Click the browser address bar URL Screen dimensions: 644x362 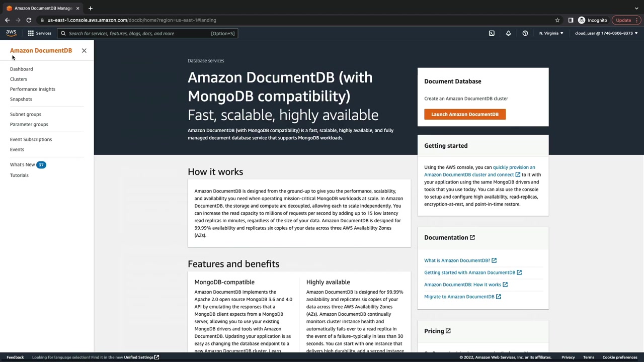(132, 20)
